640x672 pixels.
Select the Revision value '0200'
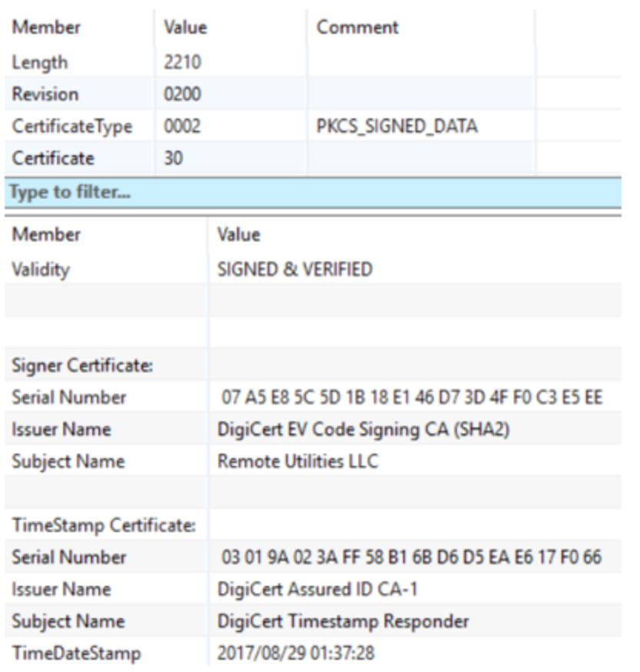(x=182, y=95)
